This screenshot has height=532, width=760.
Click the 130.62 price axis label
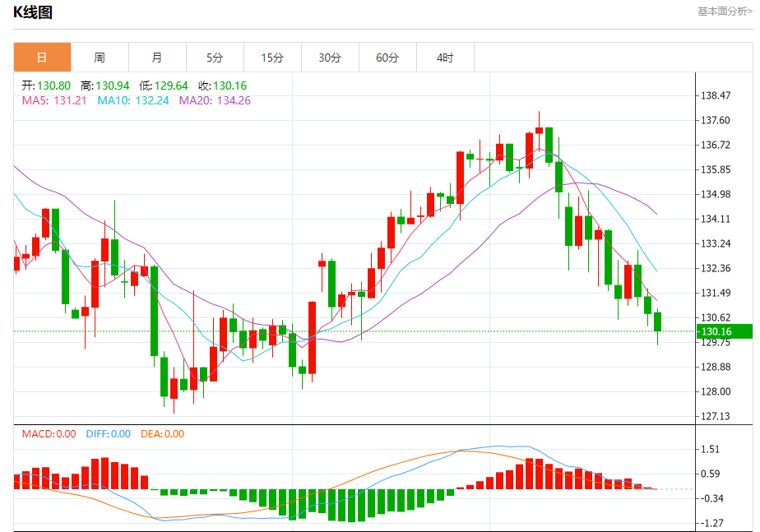716,318
